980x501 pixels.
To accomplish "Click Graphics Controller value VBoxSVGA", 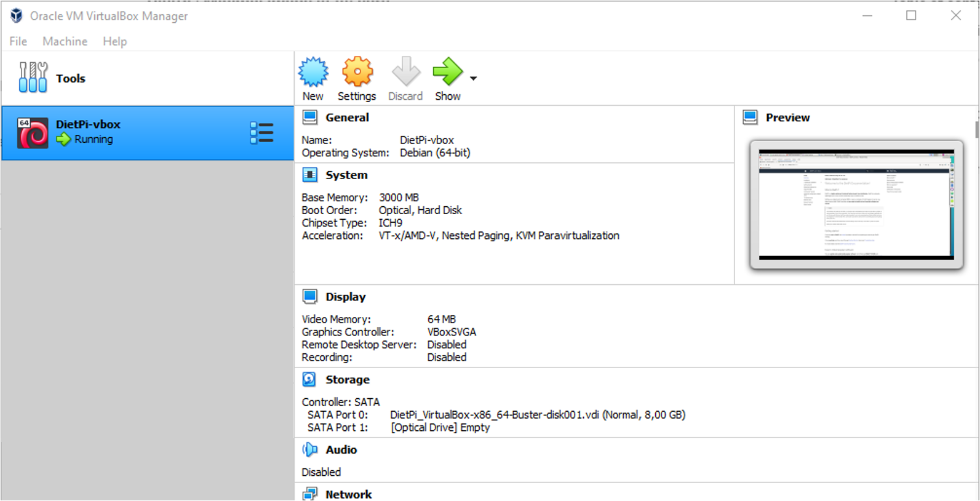I will tap(452, 332).
